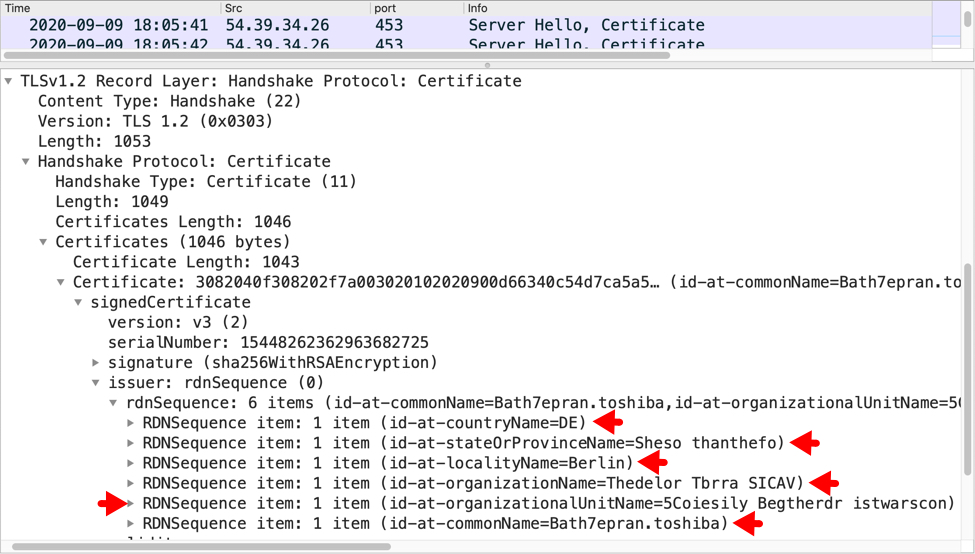Expand the id-at-organizationalUnitName RDNSequence item
Screen dimensions: 975x554
131,503
